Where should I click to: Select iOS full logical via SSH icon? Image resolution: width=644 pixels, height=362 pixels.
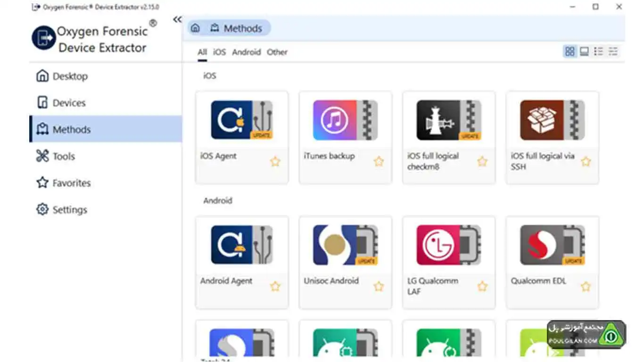[x=553, y=120]
